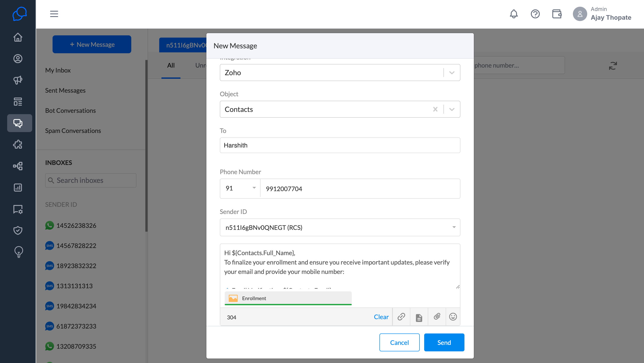Expand the Zoho integration dropdown
The image size is (644, 363).
point(452,73)
